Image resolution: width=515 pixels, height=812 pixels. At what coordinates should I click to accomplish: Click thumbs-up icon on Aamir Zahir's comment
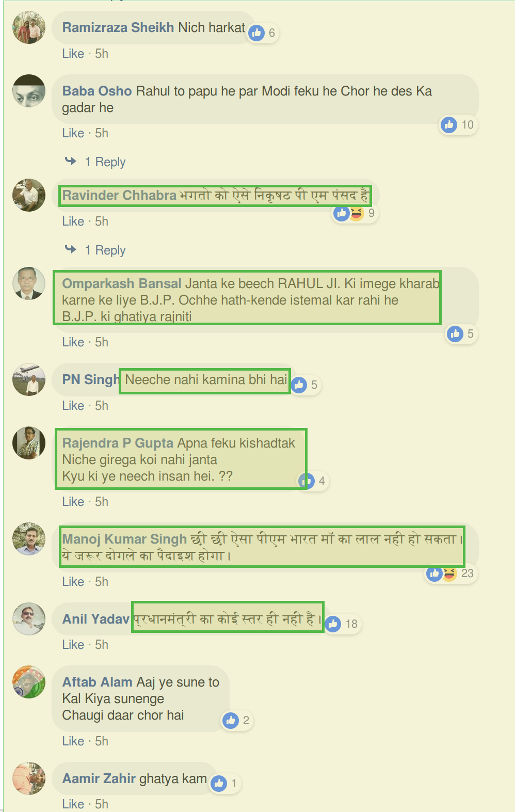[219, 784]
